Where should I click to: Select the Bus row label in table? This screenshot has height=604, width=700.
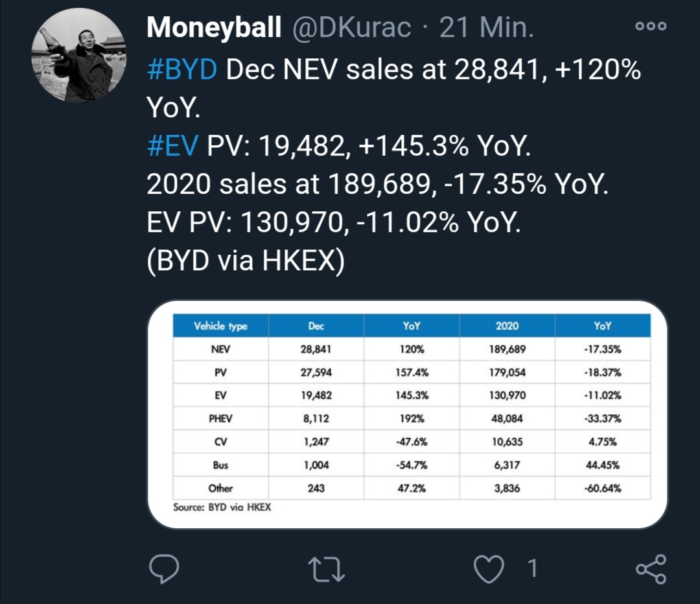(x=220, y=465)
